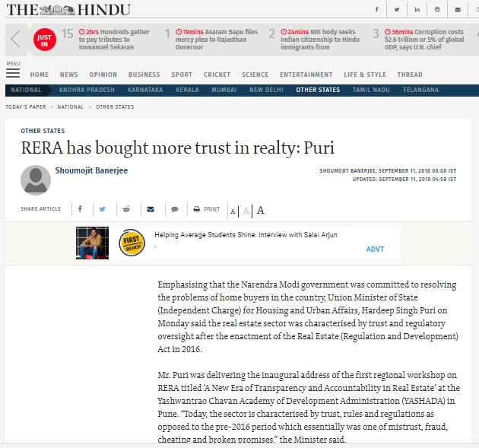Viewport: 479px width, 448px height.
Task: Click the red JUST IN badge
Action: pyautogui.click(x=45, y=40)
